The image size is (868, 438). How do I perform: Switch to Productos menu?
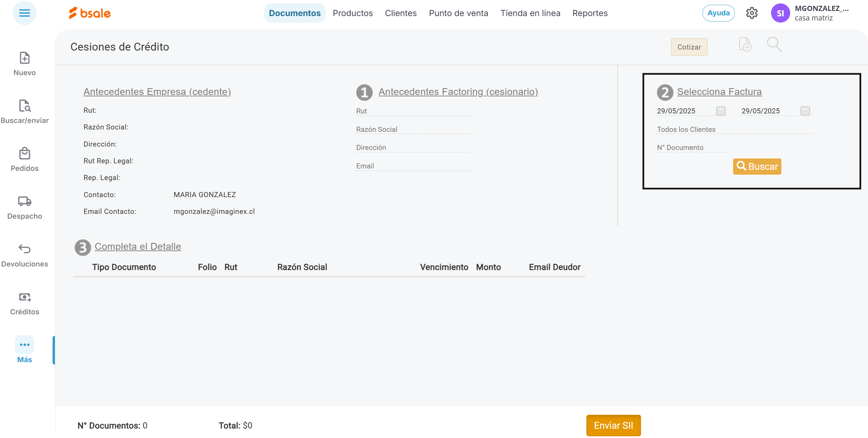pos(353,13)
